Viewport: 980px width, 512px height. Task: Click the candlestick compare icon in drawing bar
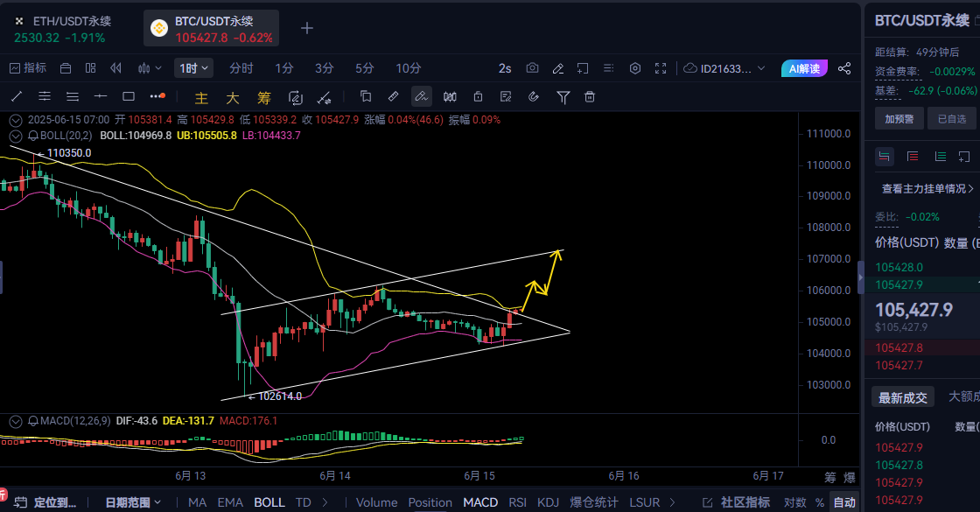pyautogui.click(x=450, y=96)
